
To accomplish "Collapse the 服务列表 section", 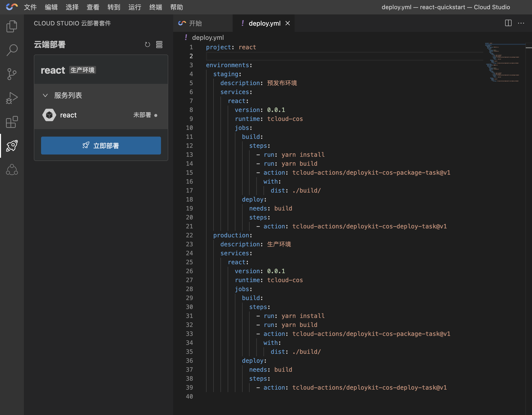I will (45, 95).
